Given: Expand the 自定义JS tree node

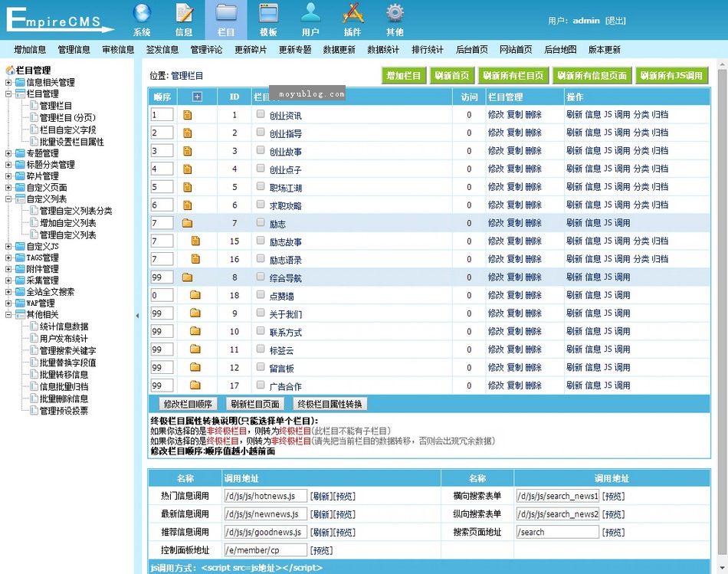Looking at the screenshot, I should 8,247.
